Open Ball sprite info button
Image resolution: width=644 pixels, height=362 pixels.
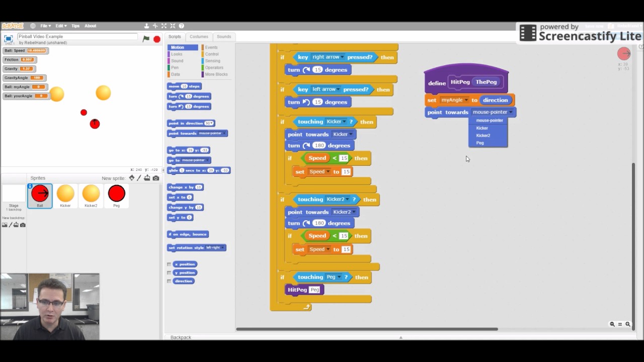(x=30, y=187)
